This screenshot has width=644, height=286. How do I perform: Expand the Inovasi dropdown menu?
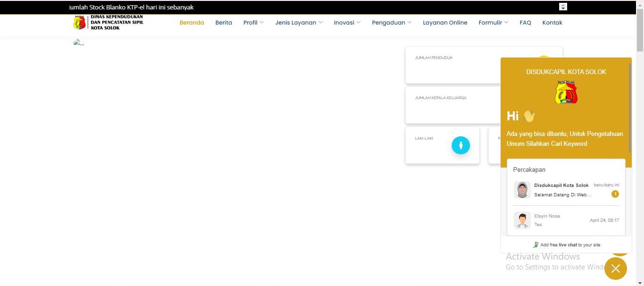[x=347, y=23]
